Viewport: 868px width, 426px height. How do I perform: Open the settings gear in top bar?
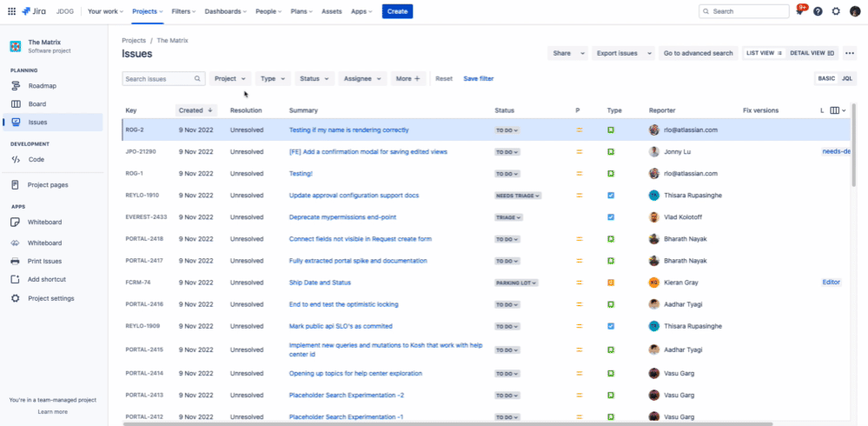pyautogui.click(x=836, y=11)
